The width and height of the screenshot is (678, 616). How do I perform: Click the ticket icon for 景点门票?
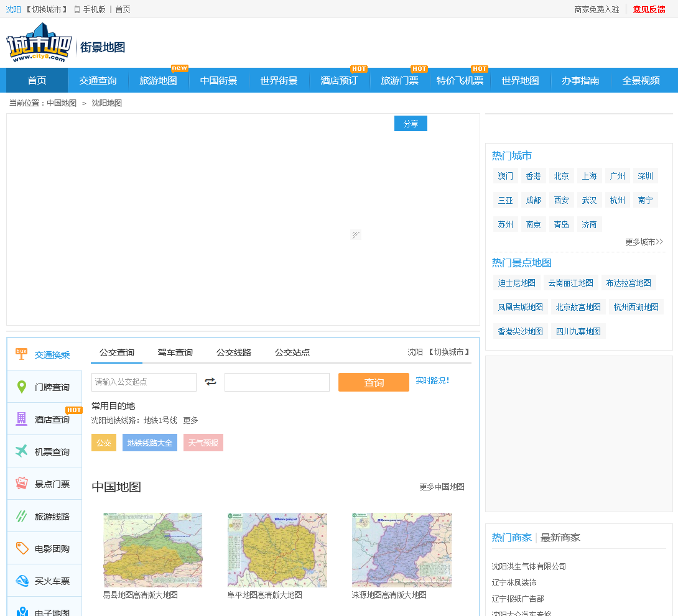pyautogui.click(x=22, y=484)
